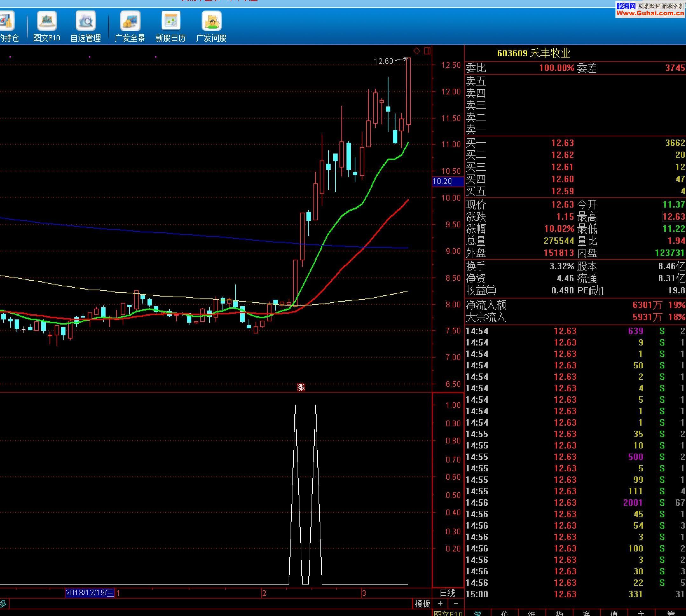Click the rectangle window icon above the chart

point(427,51)
